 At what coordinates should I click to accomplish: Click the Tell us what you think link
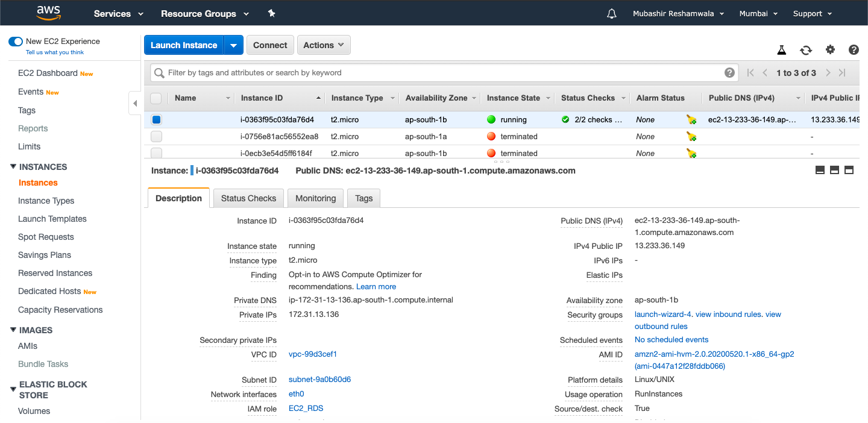tap(55, 52)
